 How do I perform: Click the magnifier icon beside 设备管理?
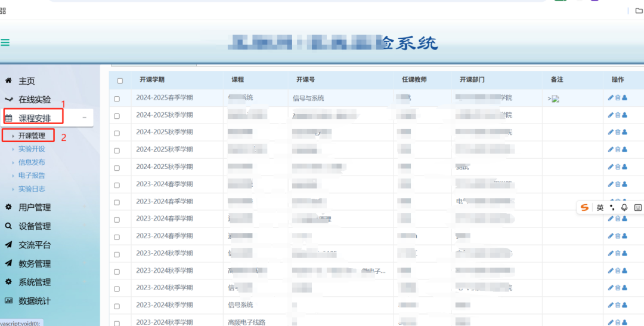pyautogui.click(x=8, y=226)
